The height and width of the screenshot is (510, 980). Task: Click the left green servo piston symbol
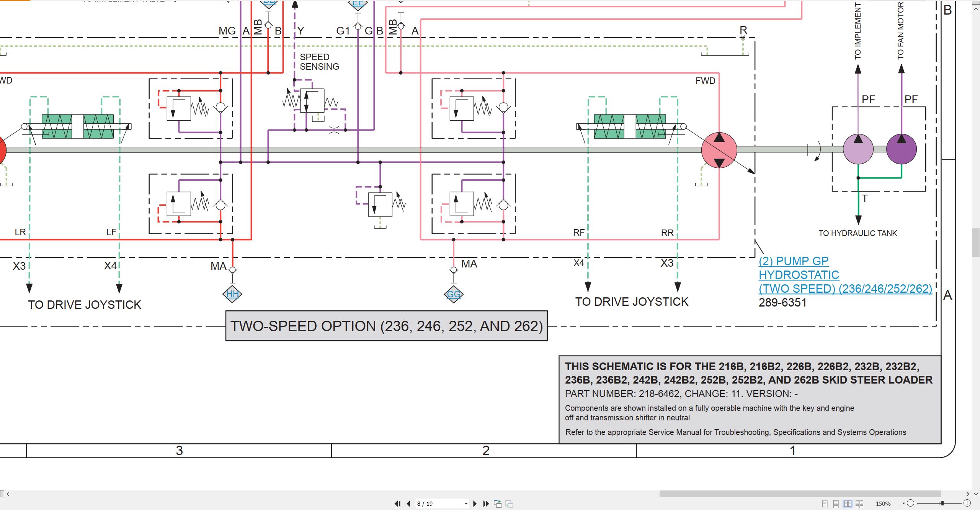coord(77,126)
